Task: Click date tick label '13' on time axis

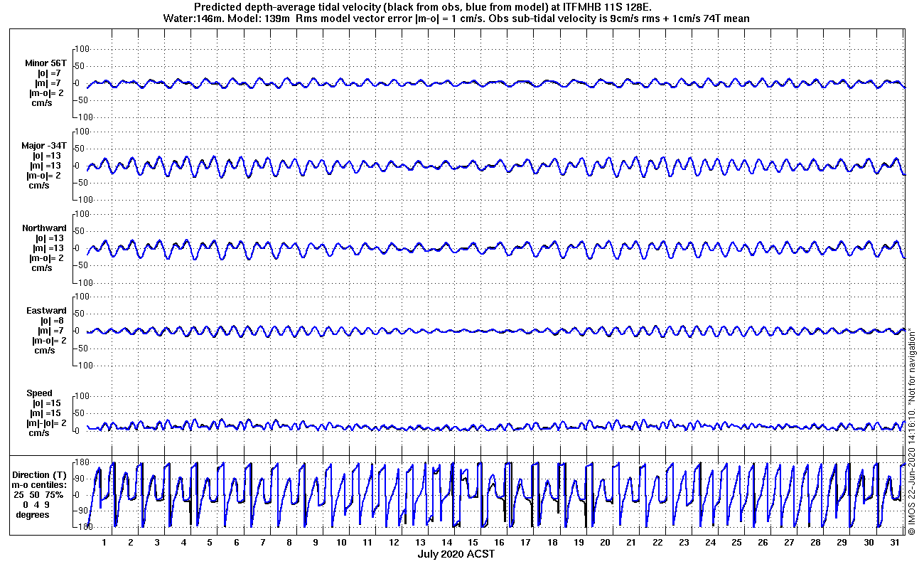Action: (420, 543)
